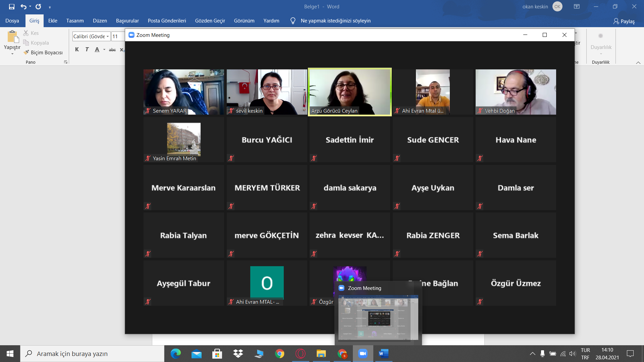The height and width of the screenshot is (362, 644).
Task: Open Dropbox from the taskbar
Action: click(238, 354)
